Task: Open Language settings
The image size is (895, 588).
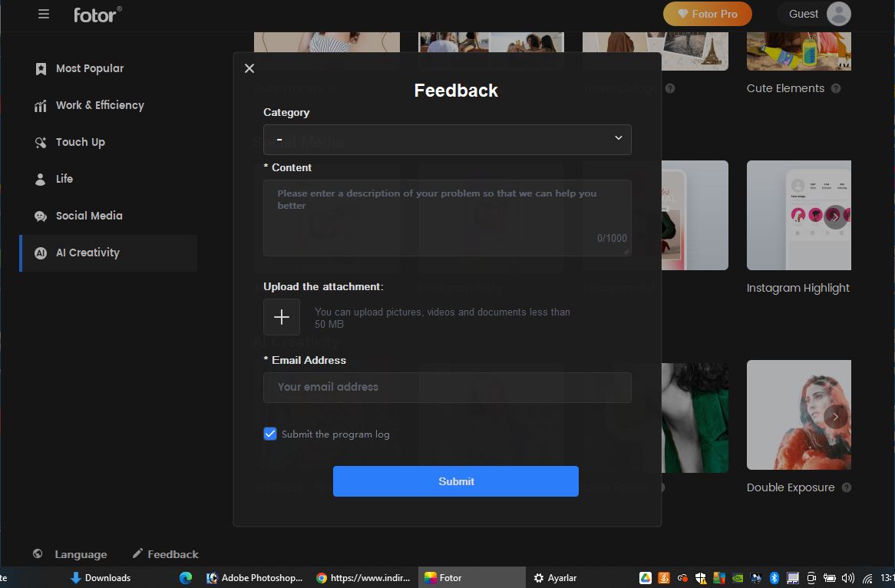Action: [x=81, y=554]
